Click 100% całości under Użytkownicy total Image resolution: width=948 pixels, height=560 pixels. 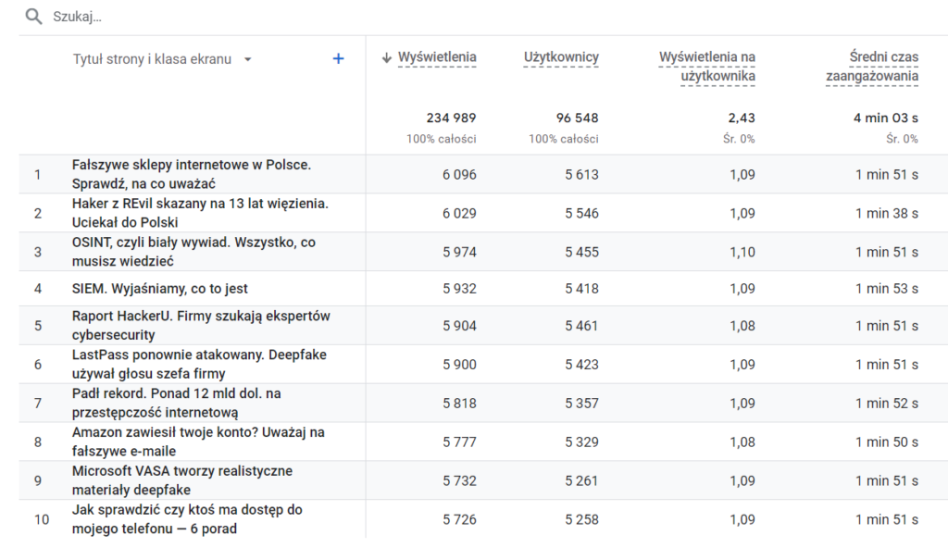pos(564,139)
